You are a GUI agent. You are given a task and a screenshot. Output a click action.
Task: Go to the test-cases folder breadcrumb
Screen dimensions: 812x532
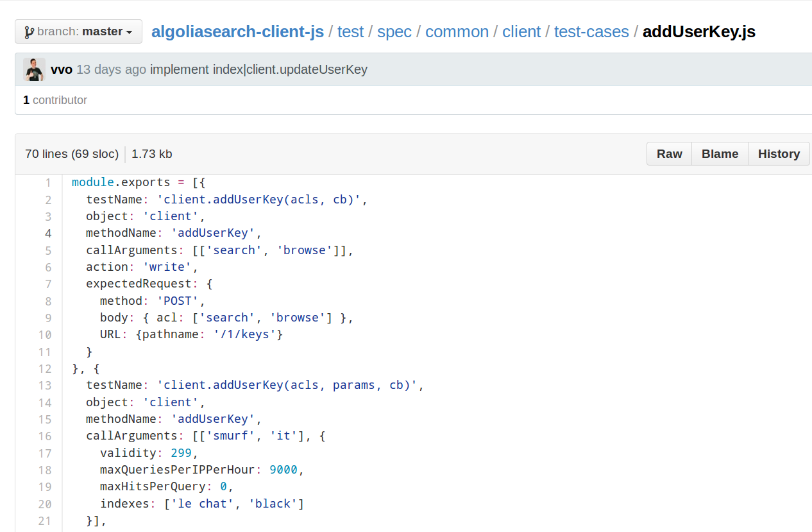pyautogui.click(x=591, y=31)
